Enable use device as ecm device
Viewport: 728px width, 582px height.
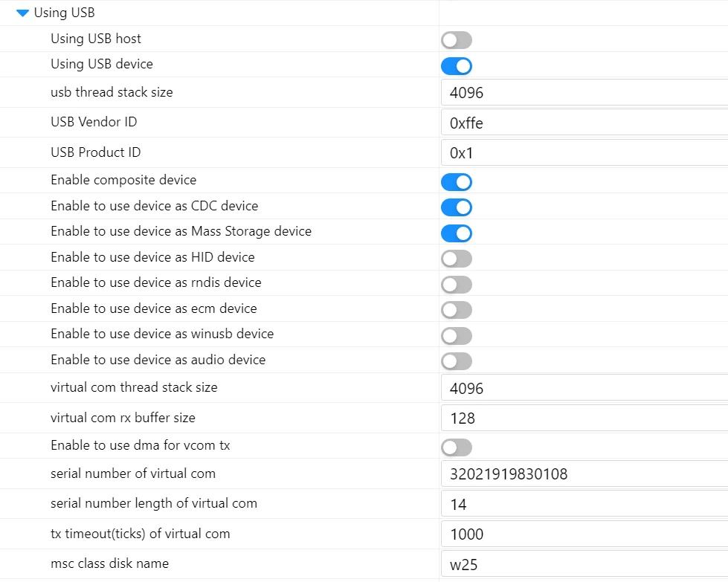point(456,310)
